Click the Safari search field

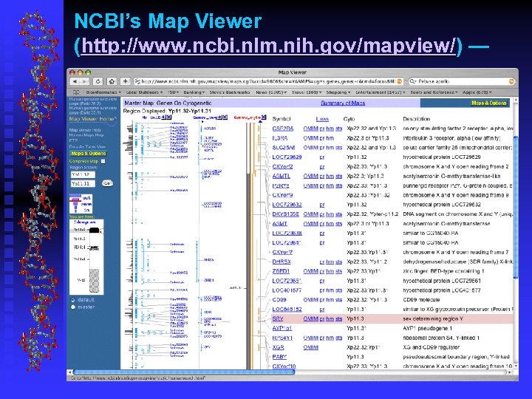(462, 81)
